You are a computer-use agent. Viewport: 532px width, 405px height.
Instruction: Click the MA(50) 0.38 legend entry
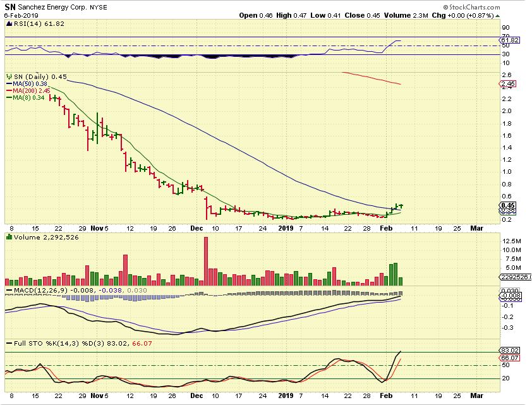[x=27, y=84]
